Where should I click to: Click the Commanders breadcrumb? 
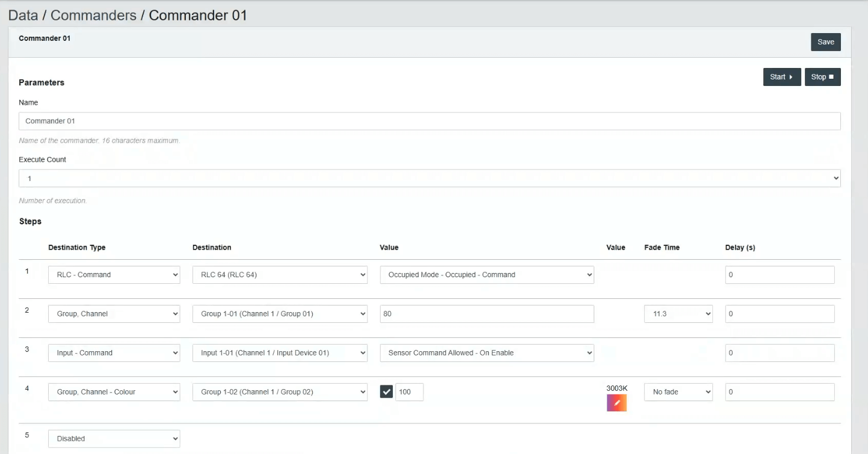click(x=93, y=15)
